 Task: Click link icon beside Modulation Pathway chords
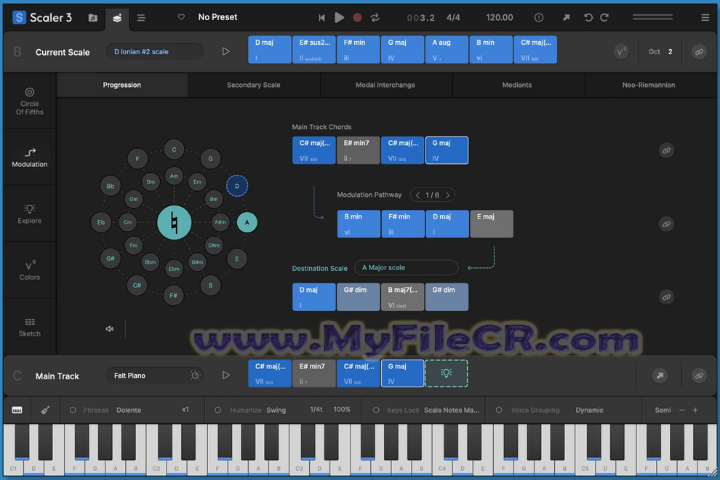(666, 224)
